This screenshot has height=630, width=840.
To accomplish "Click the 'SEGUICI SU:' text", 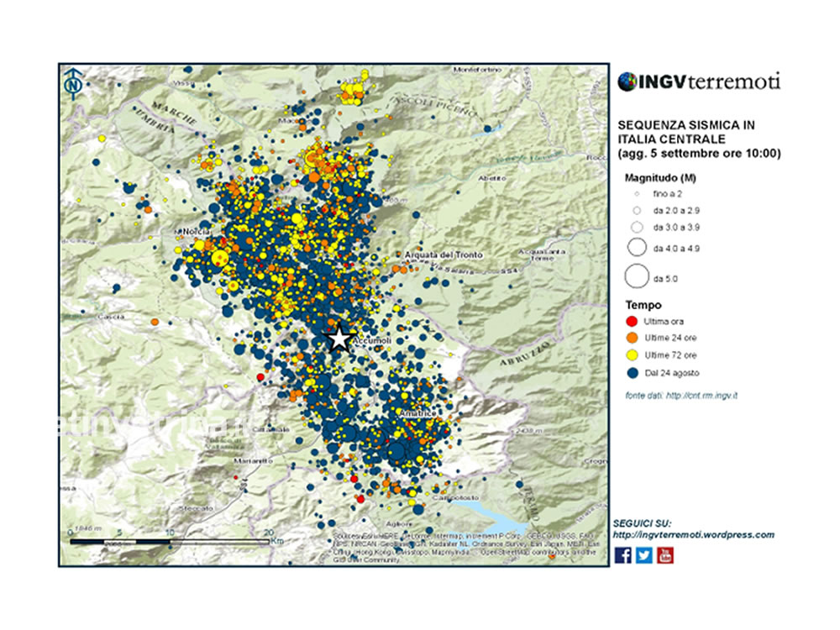I will [x=643, y=524].
